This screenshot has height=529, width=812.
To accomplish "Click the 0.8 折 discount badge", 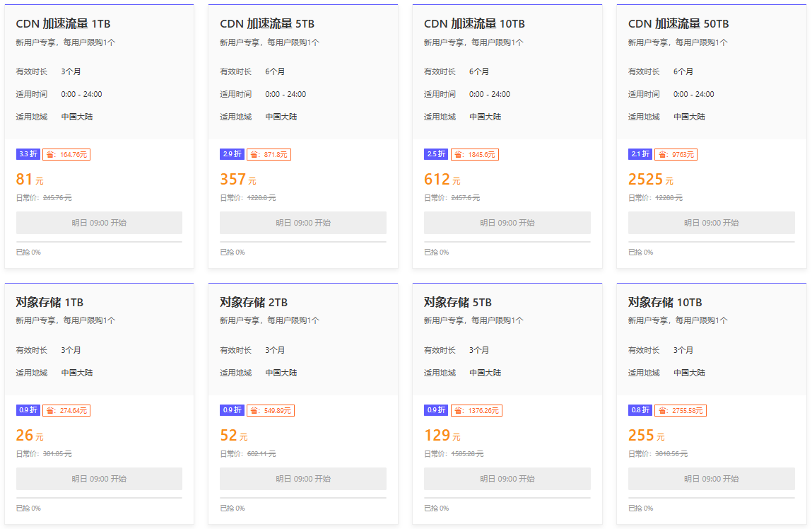I will (640, 410).
